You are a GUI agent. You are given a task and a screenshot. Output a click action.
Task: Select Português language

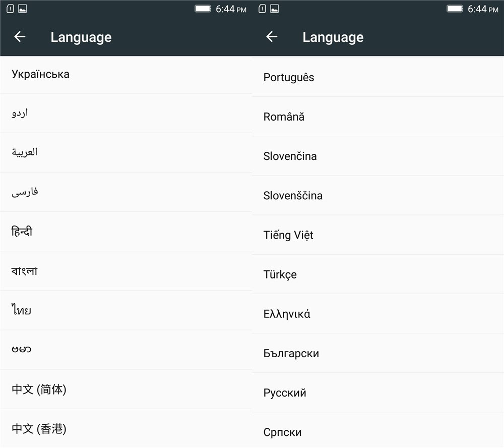pos(378,77)
